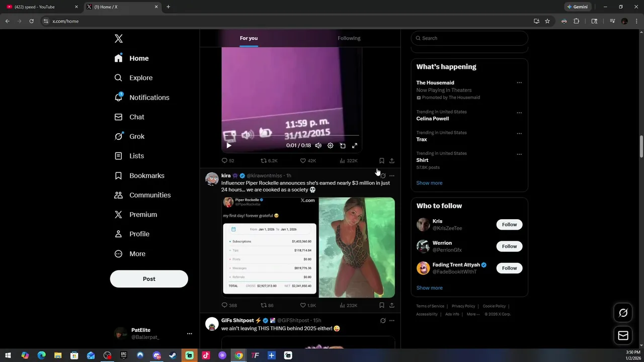The width and height of the screenshot is (644, 362).
Task: Toggle fullscreen on the video
Action: [355, 145]
